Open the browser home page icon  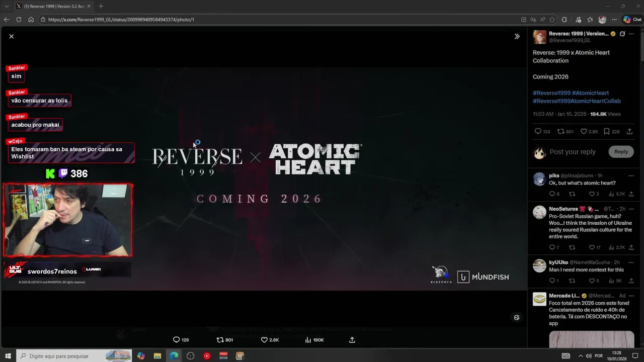click(31, 20)
